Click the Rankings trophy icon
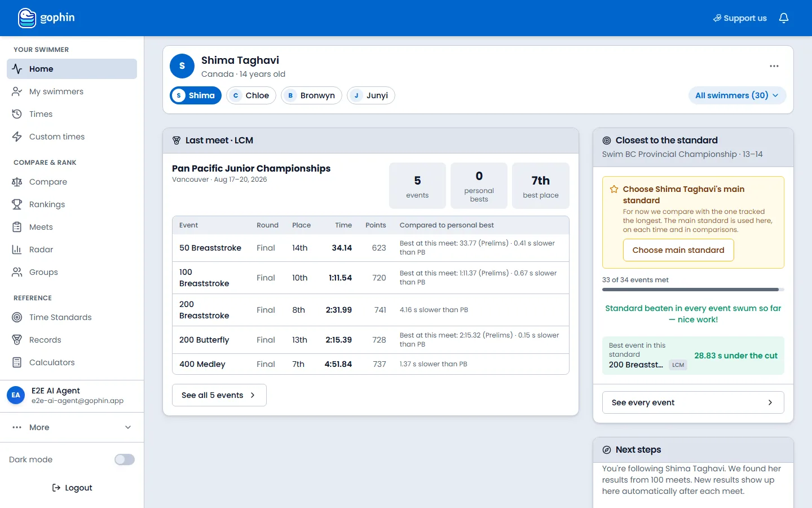Screen dimensions: 812x508 (x=17, y=204)
